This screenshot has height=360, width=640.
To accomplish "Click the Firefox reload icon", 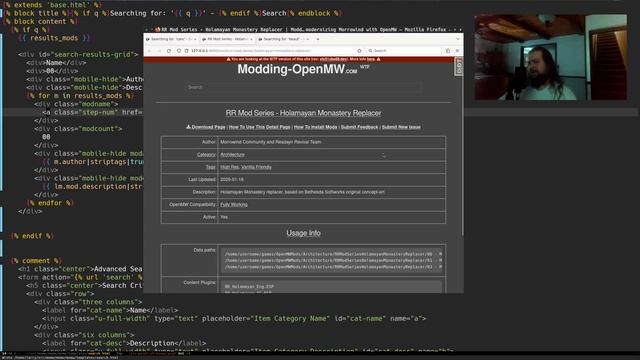I will (x=169, y=51).
